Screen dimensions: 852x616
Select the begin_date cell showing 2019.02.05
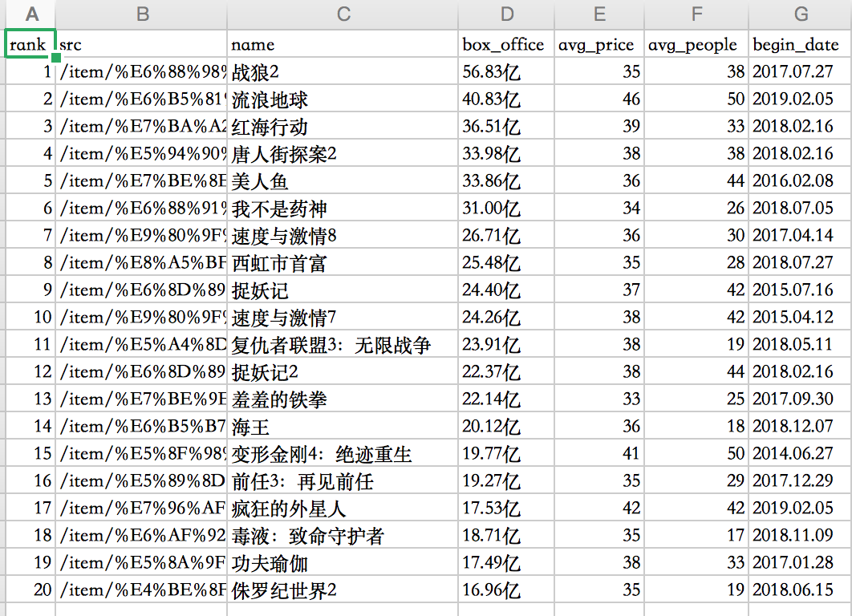click(x=800, y=99)
